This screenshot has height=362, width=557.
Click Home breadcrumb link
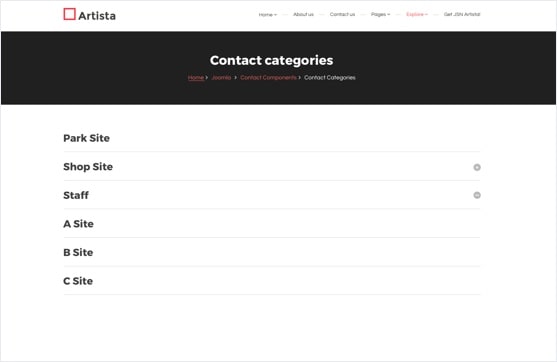pos(196,77)
